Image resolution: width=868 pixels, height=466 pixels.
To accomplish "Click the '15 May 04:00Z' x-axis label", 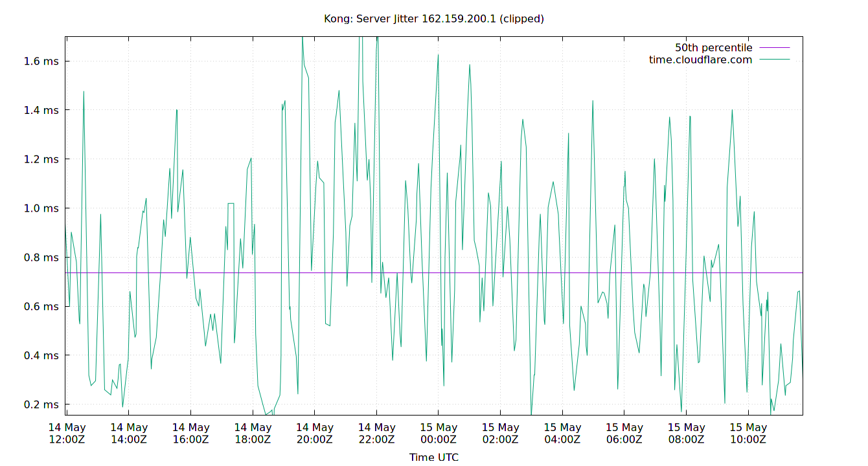I will pos(562,433).
